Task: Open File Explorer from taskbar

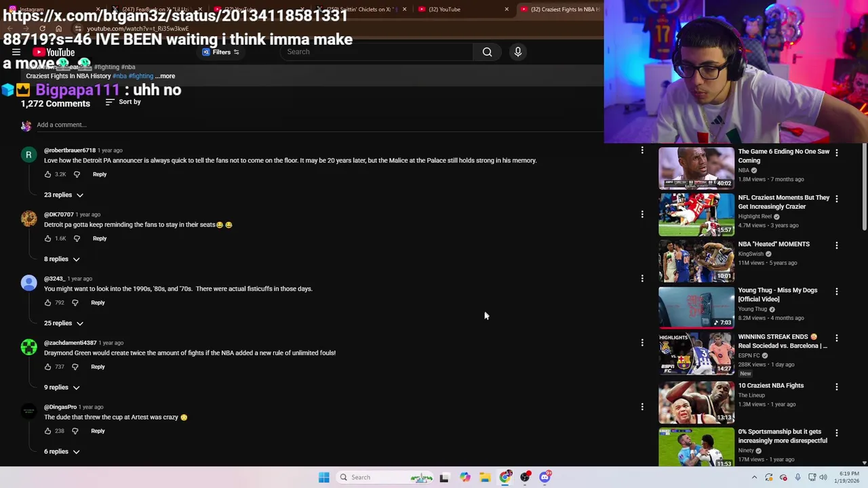Action: pyautogui.click(x=485, y=477)
